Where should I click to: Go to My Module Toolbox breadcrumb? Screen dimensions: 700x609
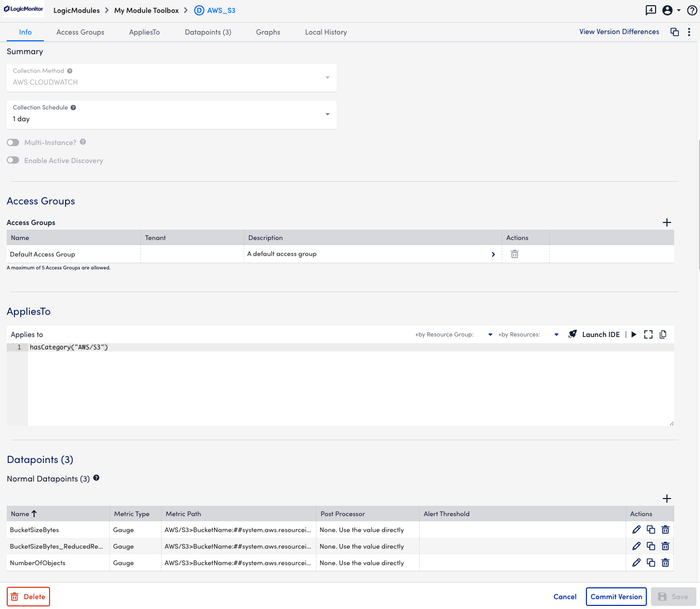coord(147,10)
